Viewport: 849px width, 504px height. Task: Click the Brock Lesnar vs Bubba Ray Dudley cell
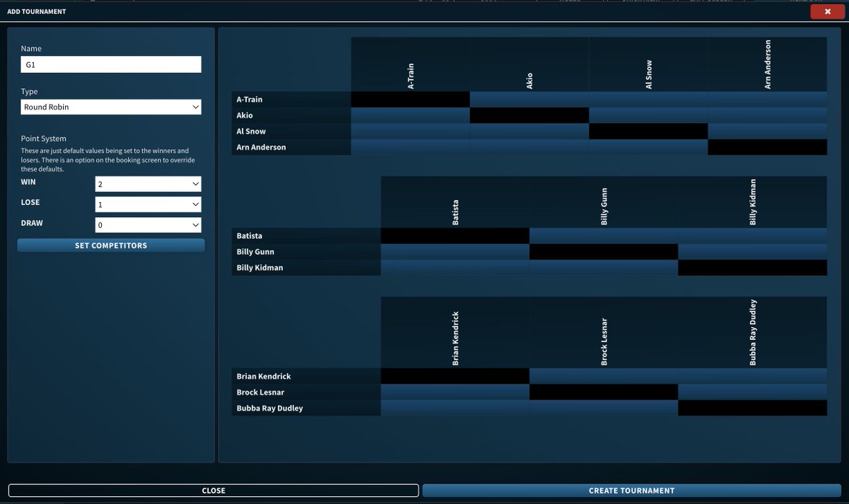point(753,392)
